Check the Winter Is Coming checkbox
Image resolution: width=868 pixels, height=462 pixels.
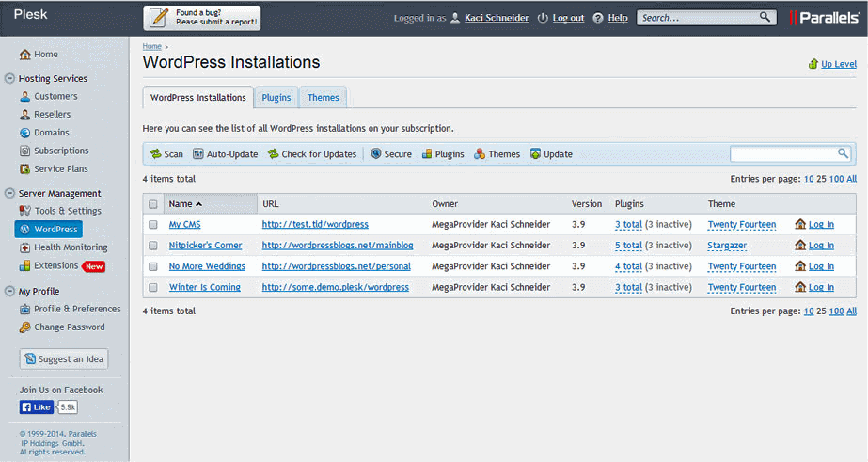pos(153,287)
